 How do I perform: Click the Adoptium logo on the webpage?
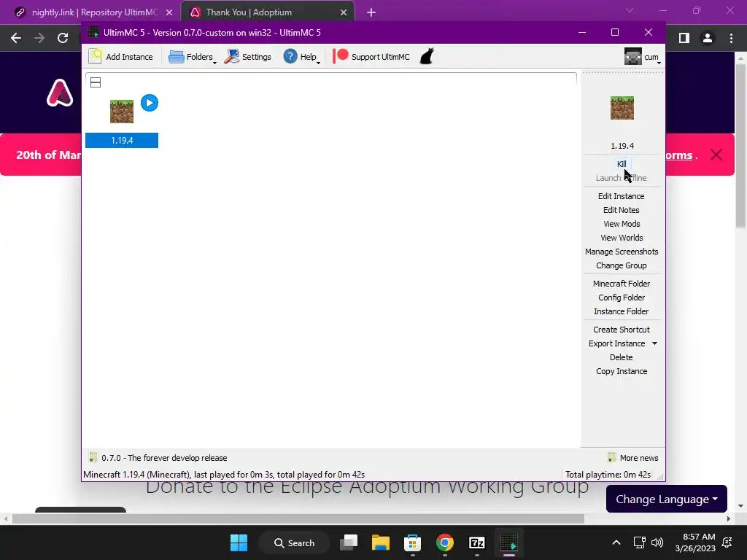tap(60, 93)
